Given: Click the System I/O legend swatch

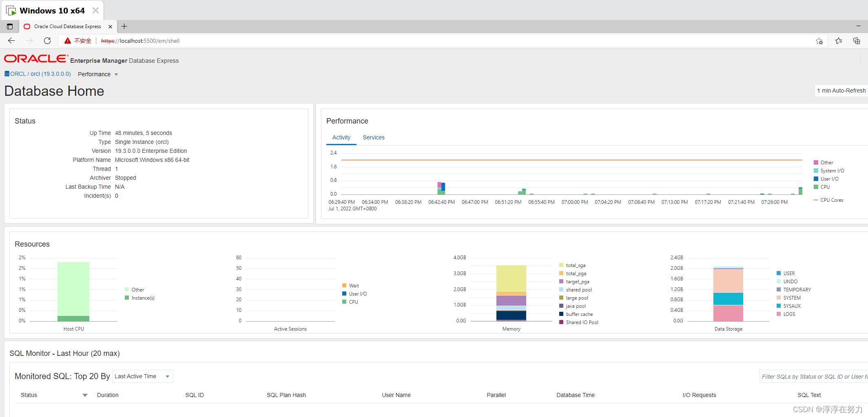Looking at the screenshot, I should click(816, 171).
